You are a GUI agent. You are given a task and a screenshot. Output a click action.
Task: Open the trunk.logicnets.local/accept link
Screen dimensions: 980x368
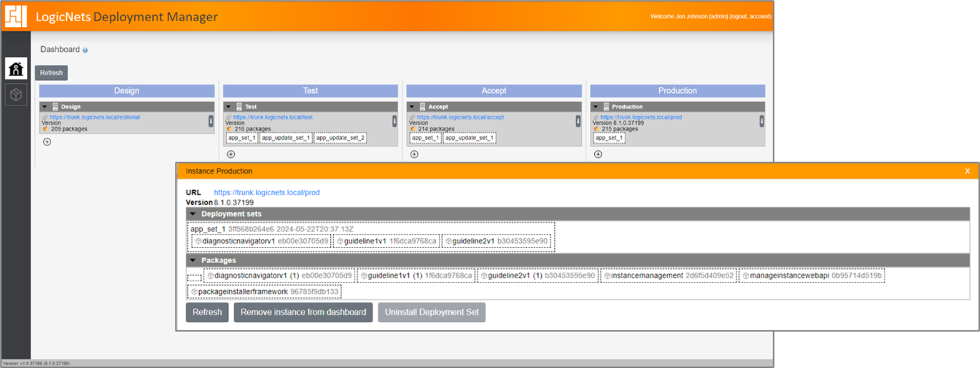[460, 117]
